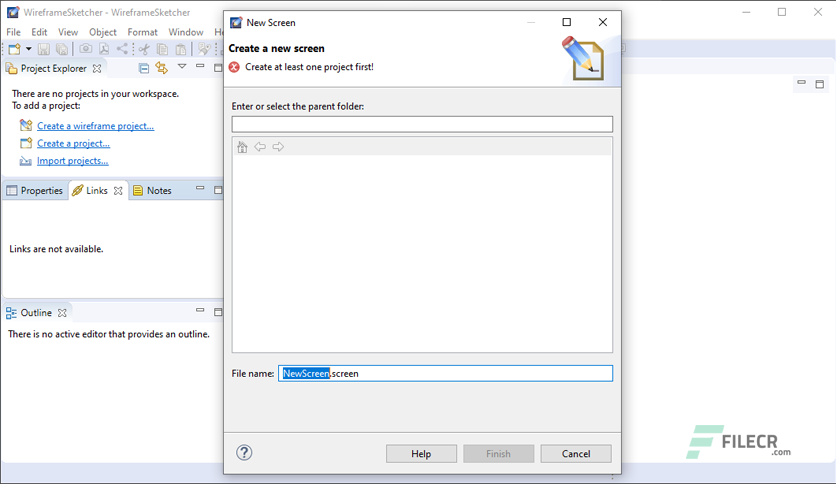Switch to the Notes tab
836x484 pixels.
[152, 190]
